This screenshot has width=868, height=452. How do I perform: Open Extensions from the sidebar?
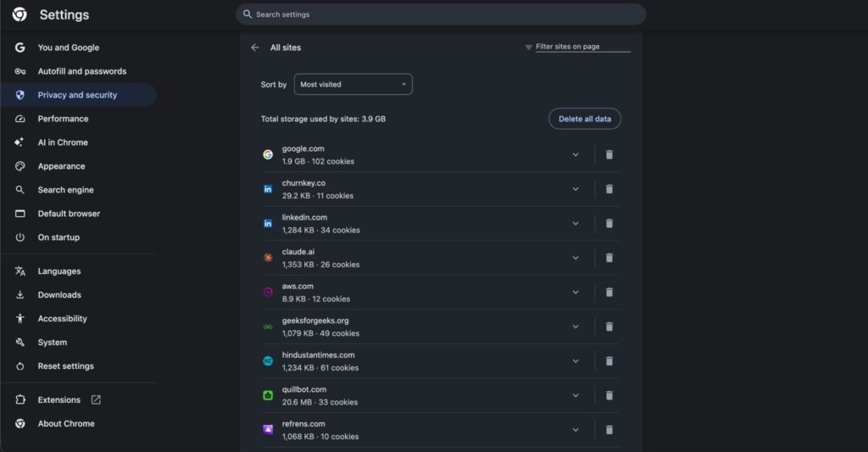coord(79,400)
